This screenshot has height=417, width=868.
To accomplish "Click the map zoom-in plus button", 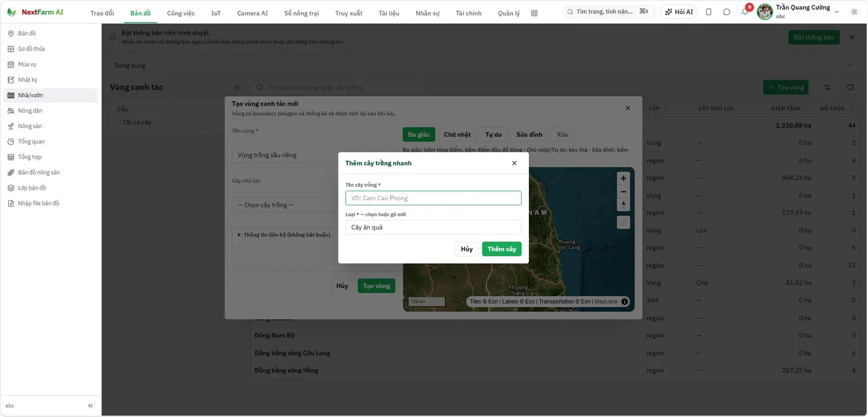I will tap(623, 178).
